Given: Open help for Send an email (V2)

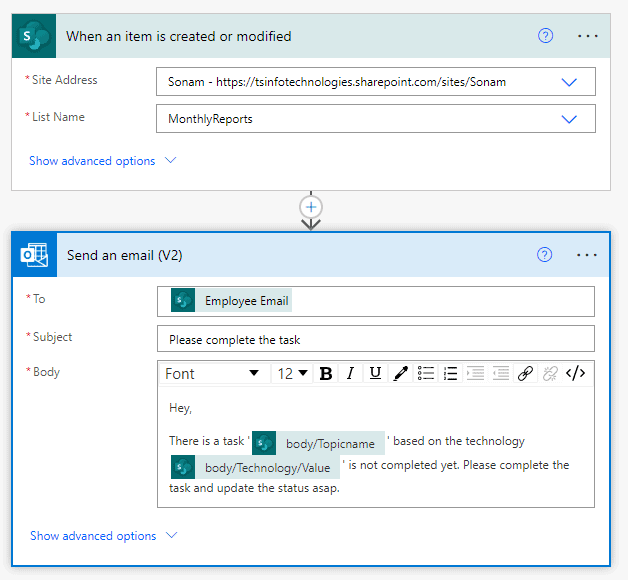Looking at the screenshot, I should point(544,255).
